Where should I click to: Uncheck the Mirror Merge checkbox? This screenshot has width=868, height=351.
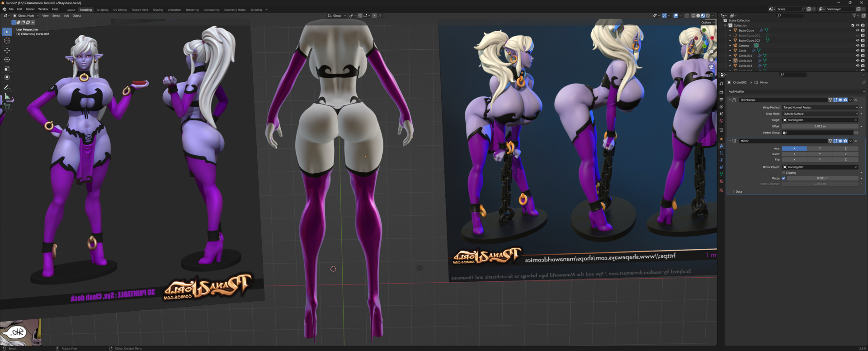point(783,178)
